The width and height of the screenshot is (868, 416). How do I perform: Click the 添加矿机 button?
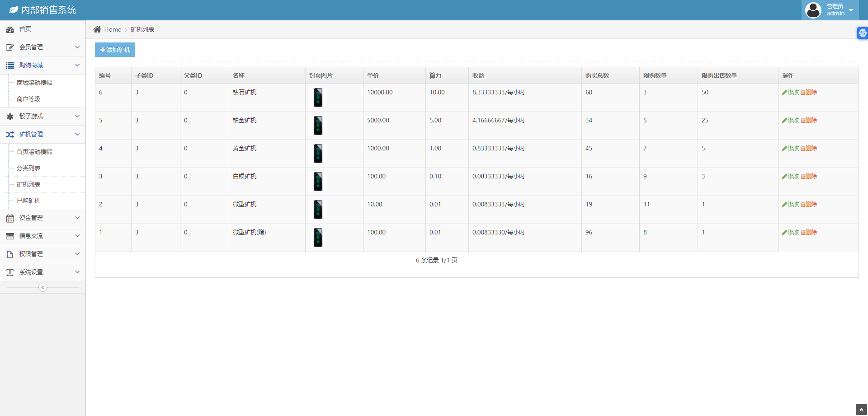(x=115, y=50)
